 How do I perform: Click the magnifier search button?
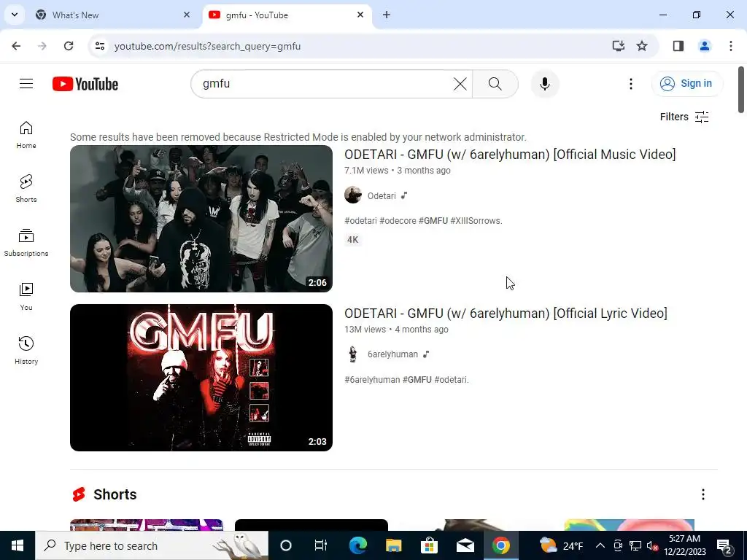pyautogui.click(x=495, y=84)
